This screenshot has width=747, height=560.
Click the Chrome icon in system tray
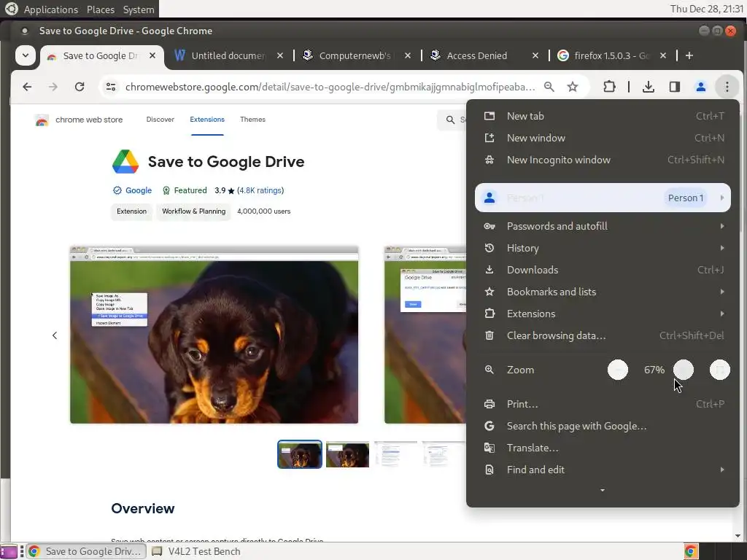click(691, 551)
